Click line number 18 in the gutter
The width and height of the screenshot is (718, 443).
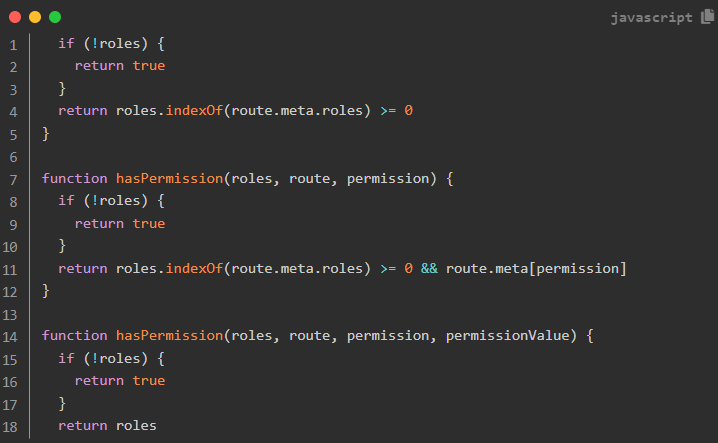tap(10, 427)
